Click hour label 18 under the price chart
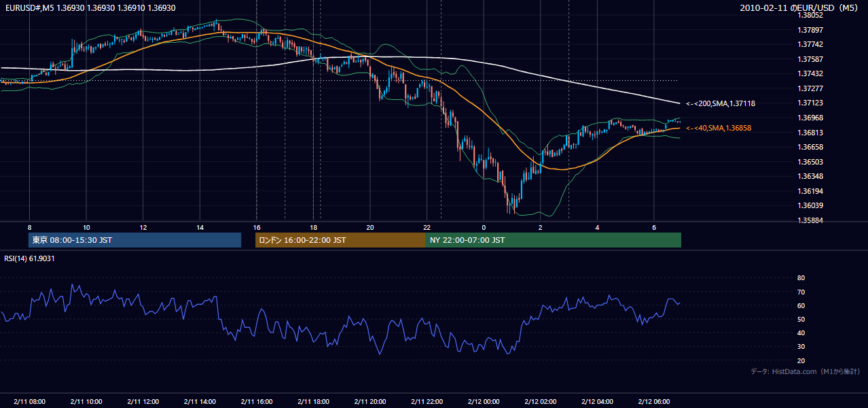The height and width of the screenshot is (408, 868). (313, 227)
